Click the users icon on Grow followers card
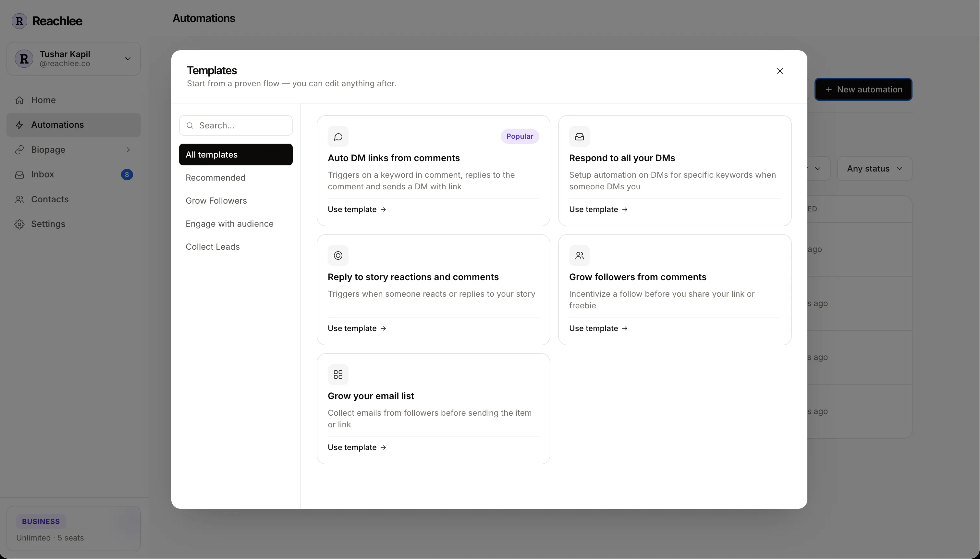Screen dimensions: 980x559 pyautogui.click(x=579, y=256)
